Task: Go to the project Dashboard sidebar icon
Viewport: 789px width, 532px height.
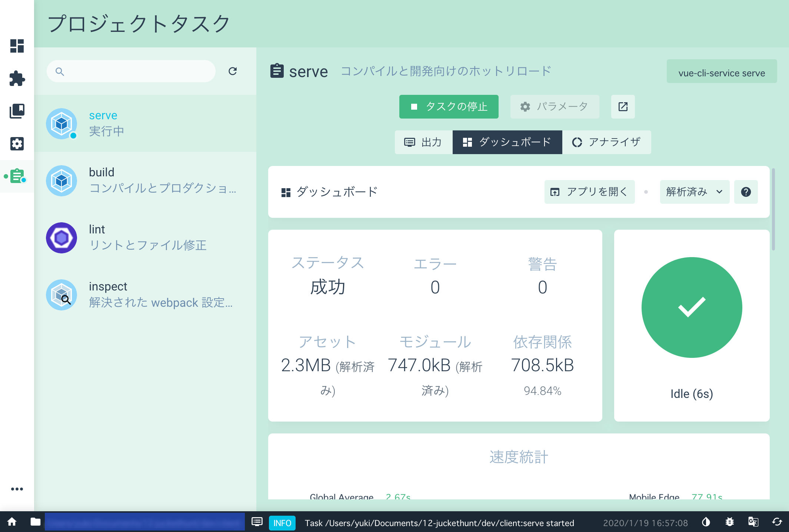Action: [17, 46]
